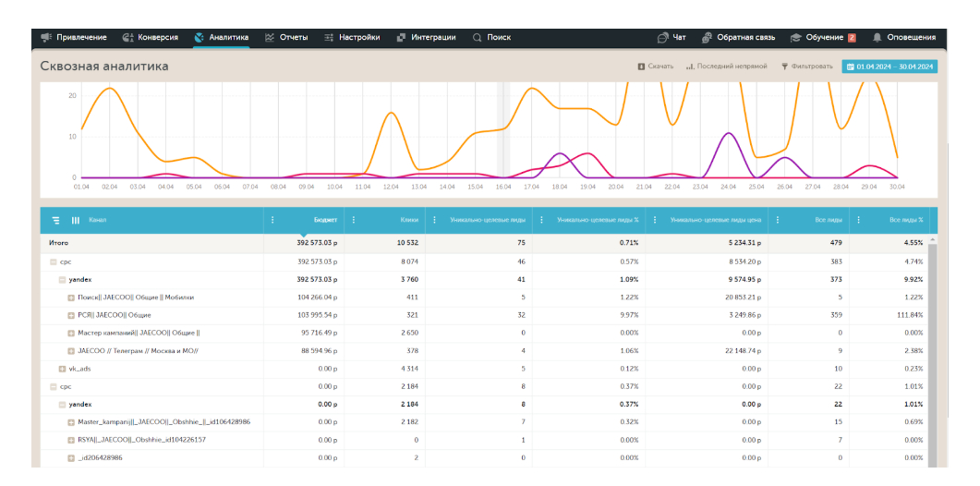Screen dimensions: 980x486
Task: Click the table's vertical scrollbar
Action: pyautogui.click(x=932, y=351)
